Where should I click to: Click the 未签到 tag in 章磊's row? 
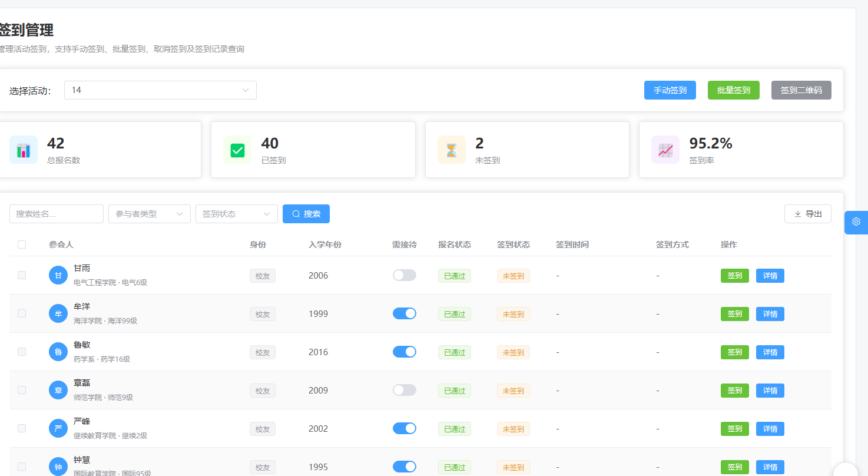tap(513, 391)
